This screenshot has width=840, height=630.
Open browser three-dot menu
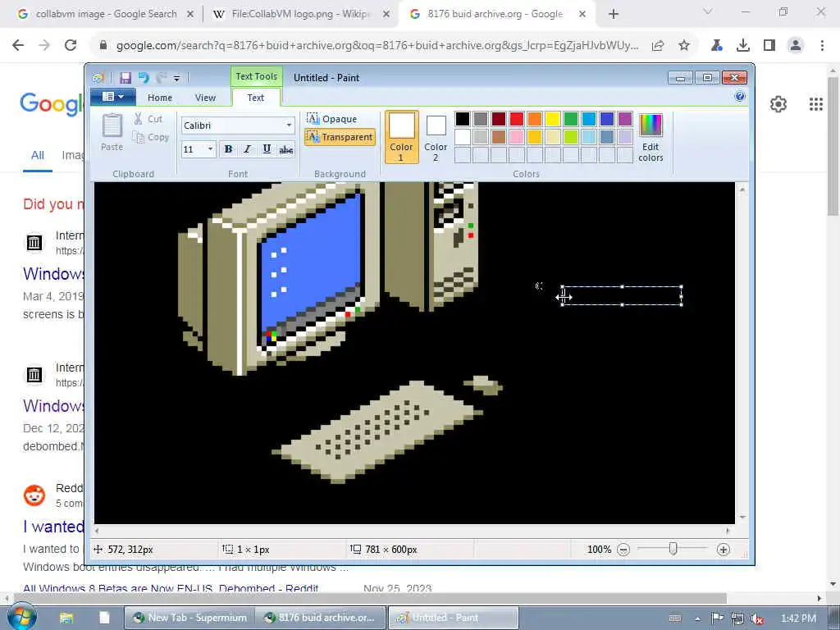coord(822,46)
